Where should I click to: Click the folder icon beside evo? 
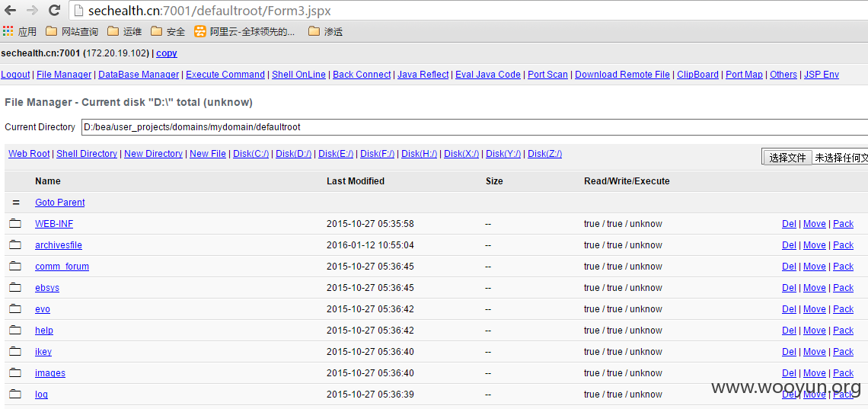15,308
